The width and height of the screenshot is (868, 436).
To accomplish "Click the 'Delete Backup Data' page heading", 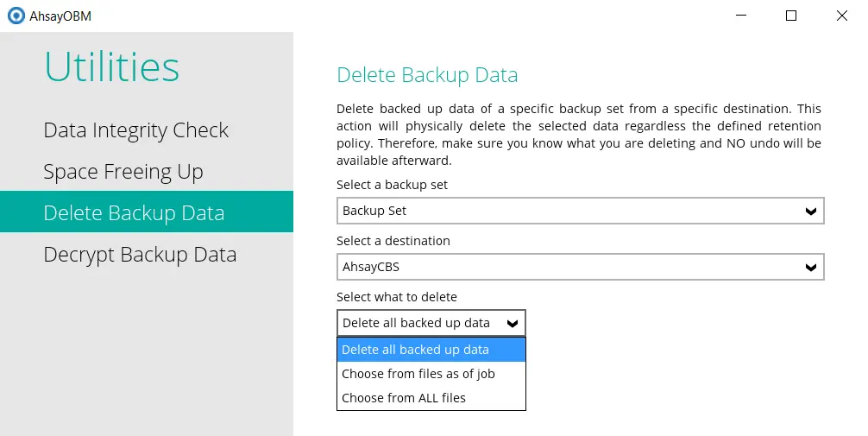I will 427,75.
